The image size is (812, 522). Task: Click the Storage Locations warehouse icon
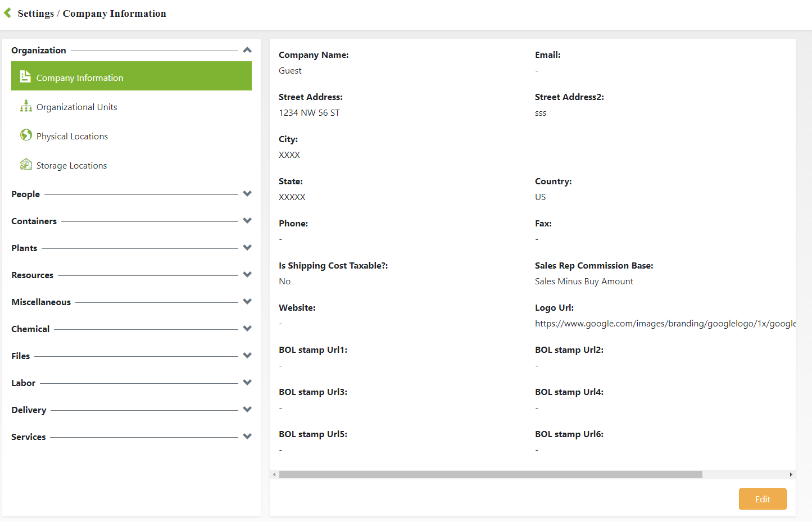(x=26, y=164)
